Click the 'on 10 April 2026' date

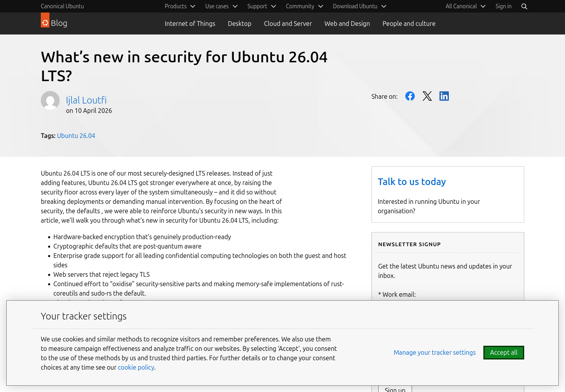coord(89,111)
